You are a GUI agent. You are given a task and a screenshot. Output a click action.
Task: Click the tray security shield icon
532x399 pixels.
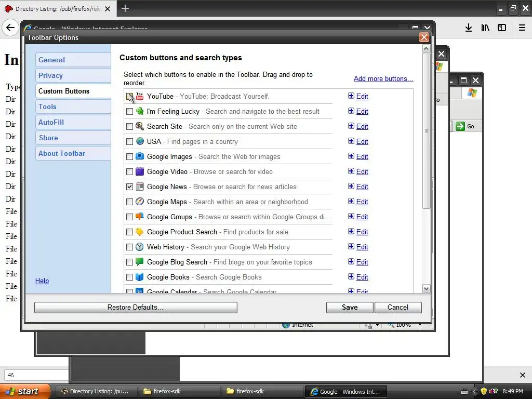[484, 391]
